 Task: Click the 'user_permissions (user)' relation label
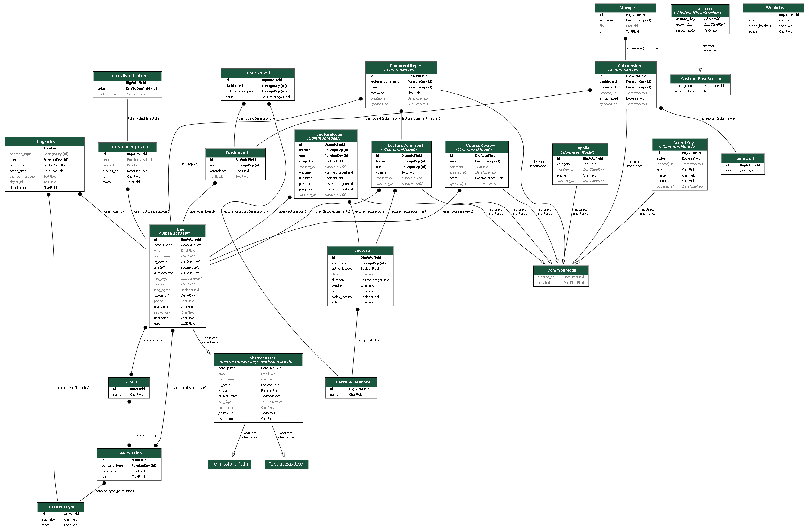click(189, 388)
